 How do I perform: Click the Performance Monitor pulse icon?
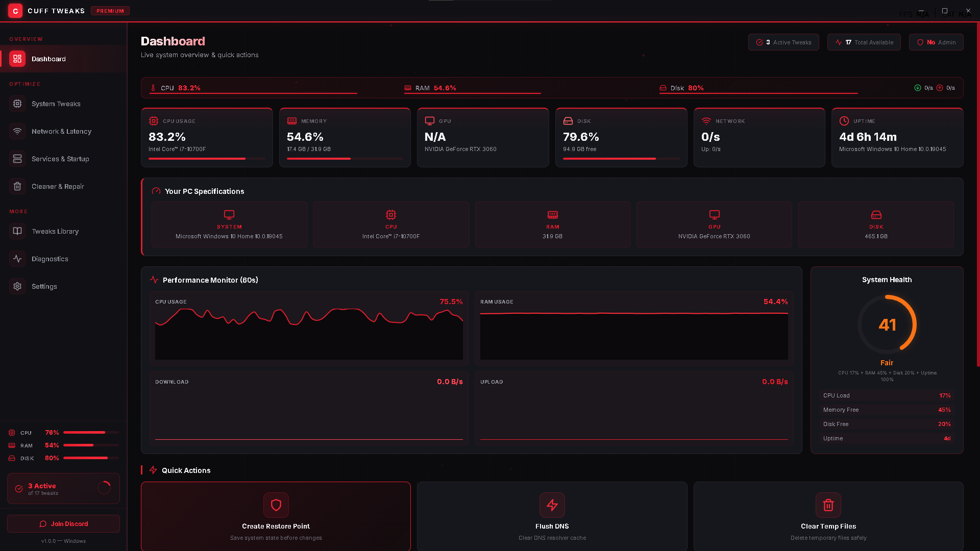click(x=154, y=280)
